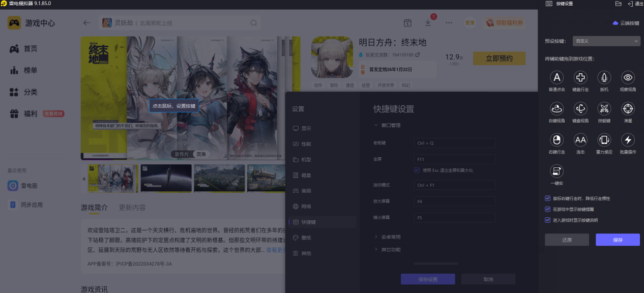Click the 全屏 shortcut field showing F11
644x293 pixels.
point(454,159)
